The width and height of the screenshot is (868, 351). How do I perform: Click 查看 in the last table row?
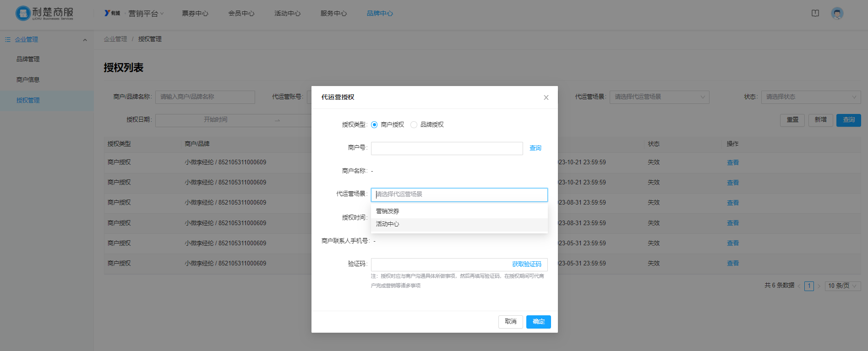click(x=733, y=264)
